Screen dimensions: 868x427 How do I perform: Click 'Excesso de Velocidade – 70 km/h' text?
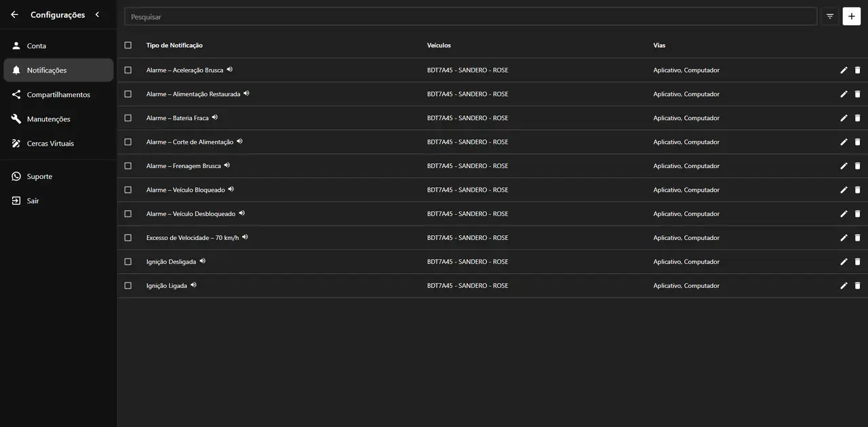[193, 238]
